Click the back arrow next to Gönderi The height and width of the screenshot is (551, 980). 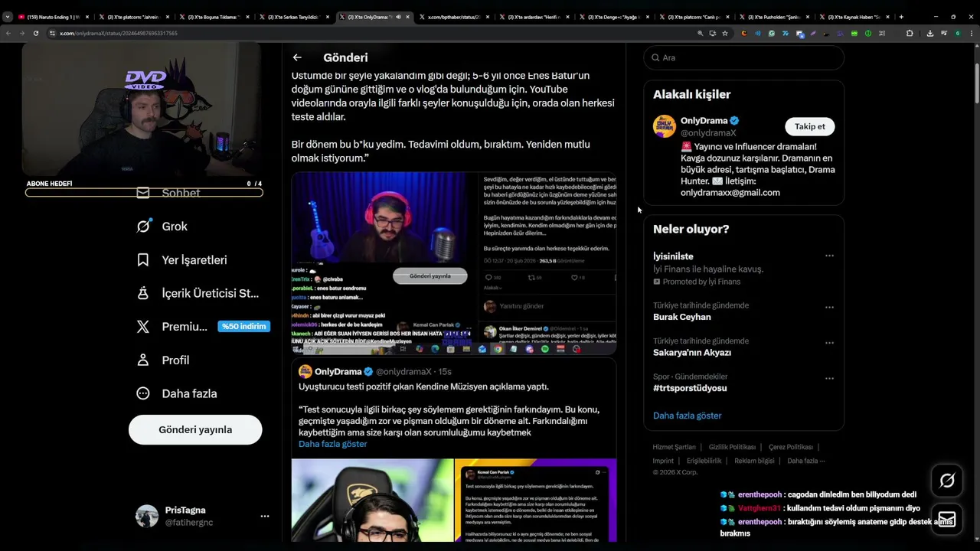point(297,57)
